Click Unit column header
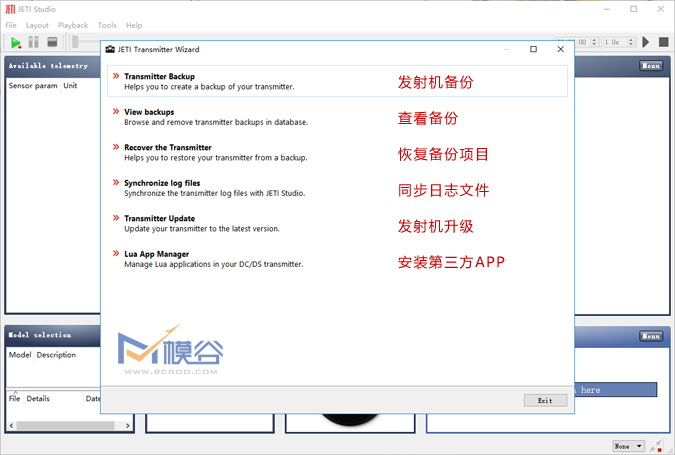Screen dimensions: 675x455 70,85
